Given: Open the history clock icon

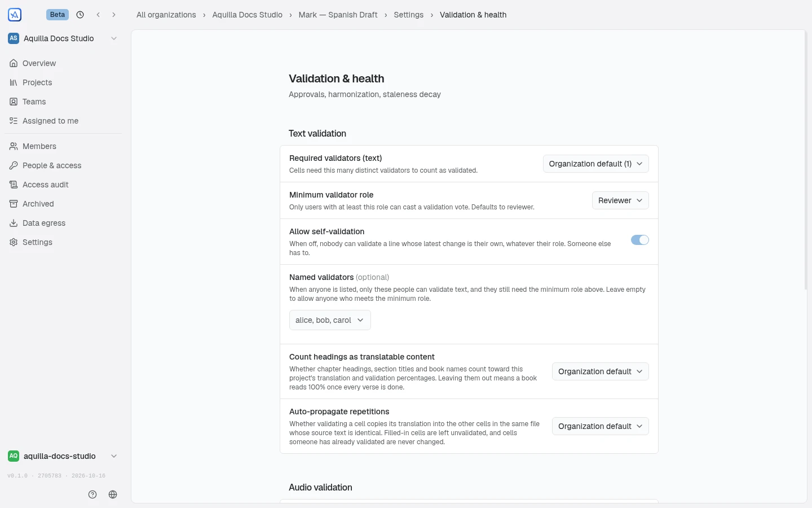Looking at the screenshot, I should tap(80, 15).
